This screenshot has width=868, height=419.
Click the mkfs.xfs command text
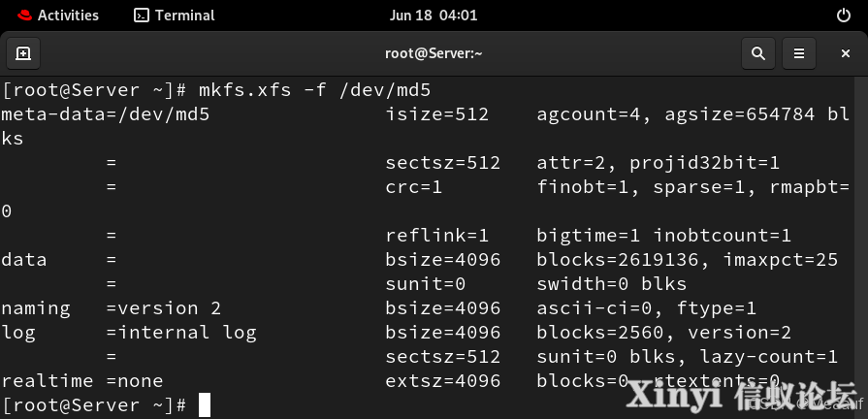point(244,90)
